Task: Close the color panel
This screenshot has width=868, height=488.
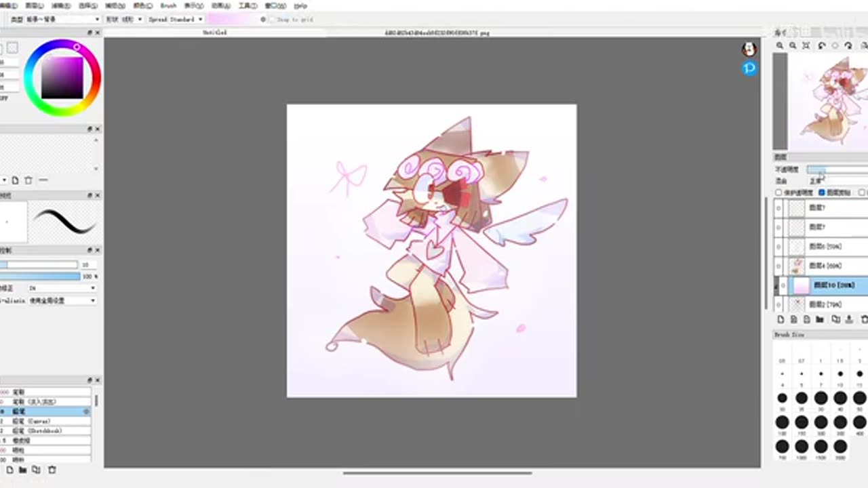Action: [x=98, y=33]
